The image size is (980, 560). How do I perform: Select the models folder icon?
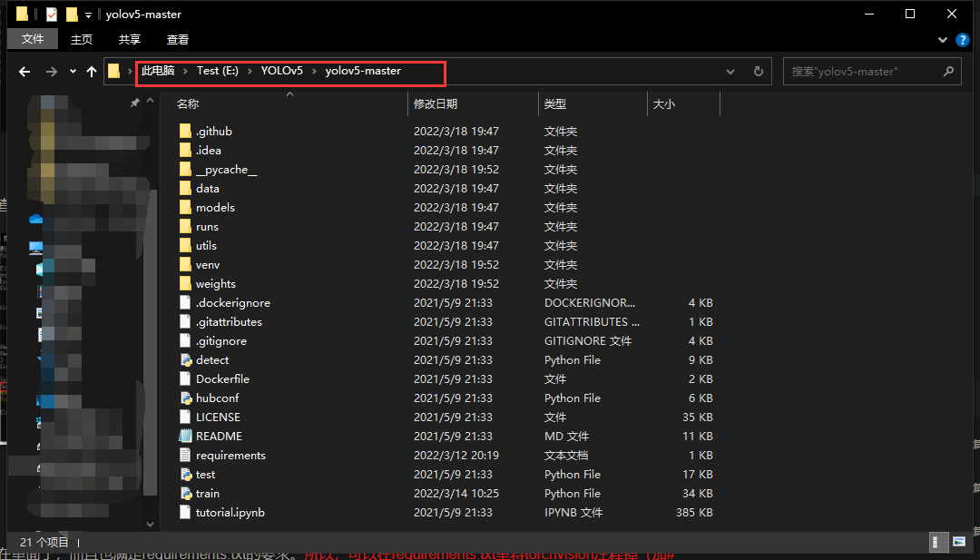click(185, 207)
